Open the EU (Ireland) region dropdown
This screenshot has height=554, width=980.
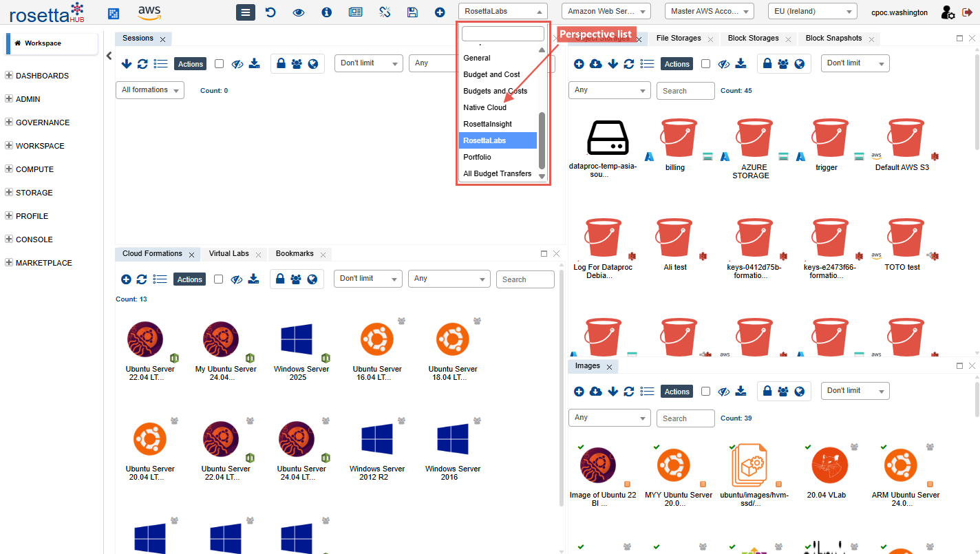[x=812, y=12]
